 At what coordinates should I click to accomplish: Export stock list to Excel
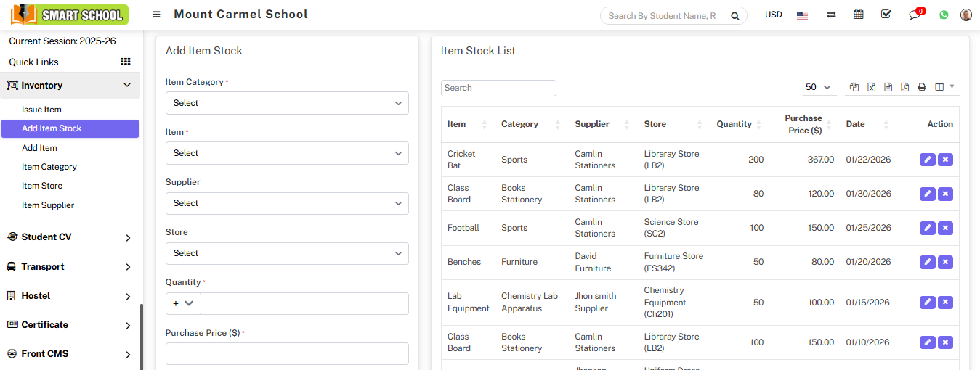(x=871, y=87)
